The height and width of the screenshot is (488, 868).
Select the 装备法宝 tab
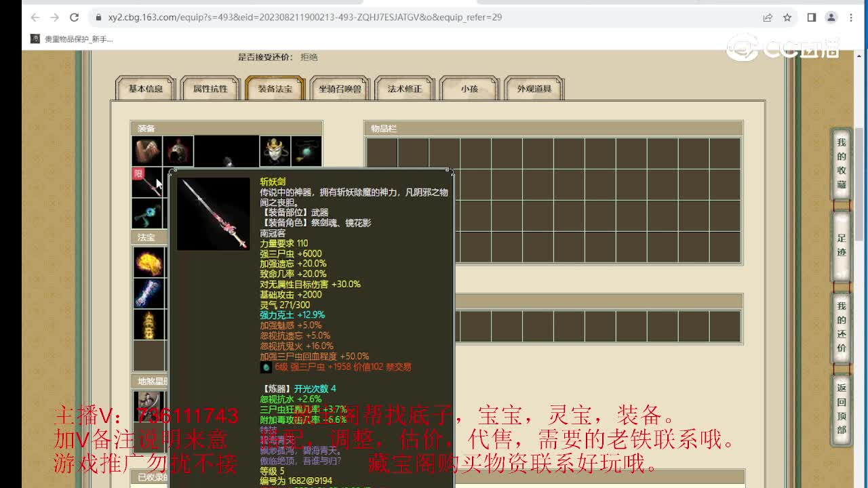tap(275, 89)
